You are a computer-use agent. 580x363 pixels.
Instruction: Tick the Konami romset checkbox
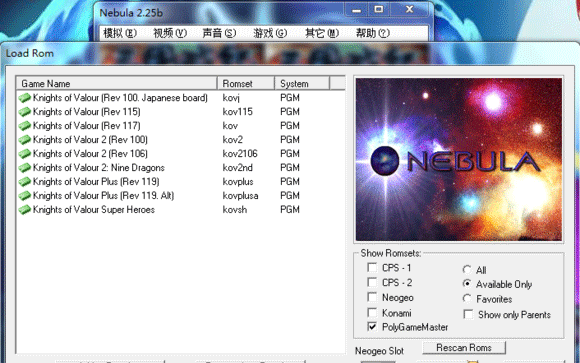pyautogui.click(x=372, y=313)
